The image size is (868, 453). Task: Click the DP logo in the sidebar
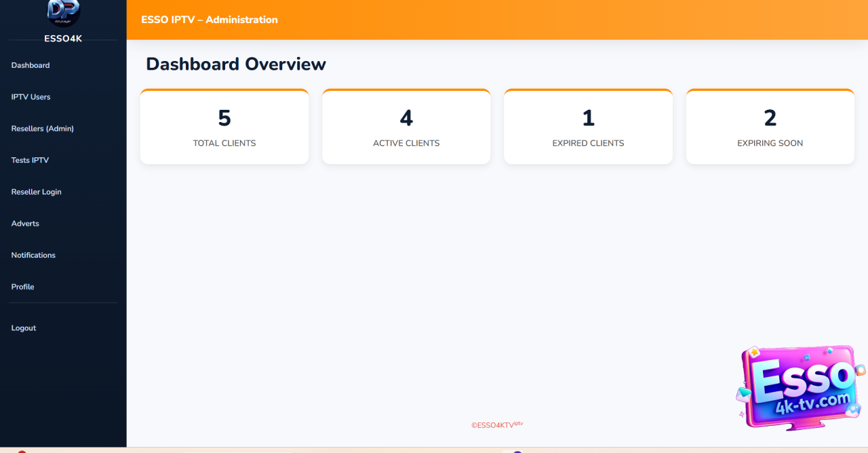pos(63,12)
